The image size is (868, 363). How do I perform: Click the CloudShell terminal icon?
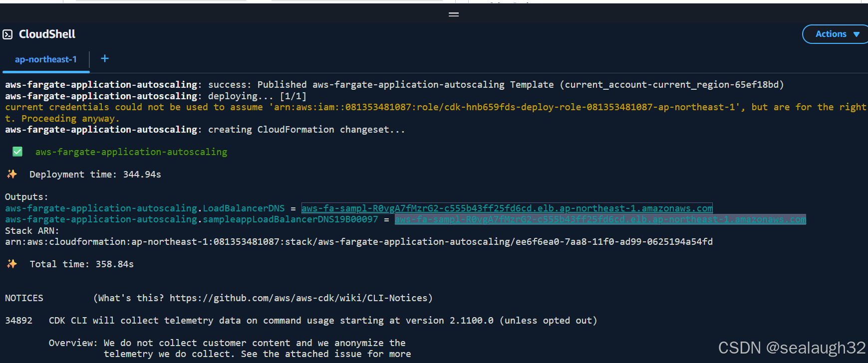pos(7,34)
